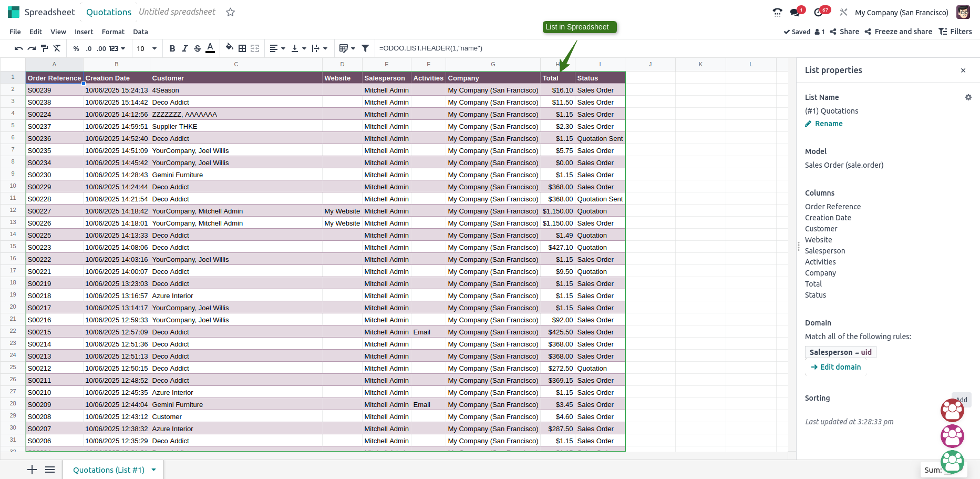Open the Insert menu
The height and width of the screenshot is (479, 980).
pos(84,32)
